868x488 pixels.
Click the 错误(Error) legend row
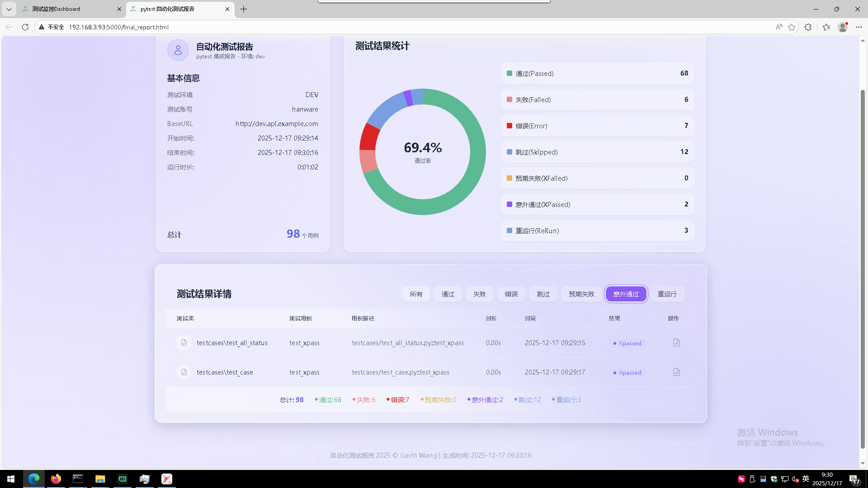pyautogui.click(x=597, y=126)
